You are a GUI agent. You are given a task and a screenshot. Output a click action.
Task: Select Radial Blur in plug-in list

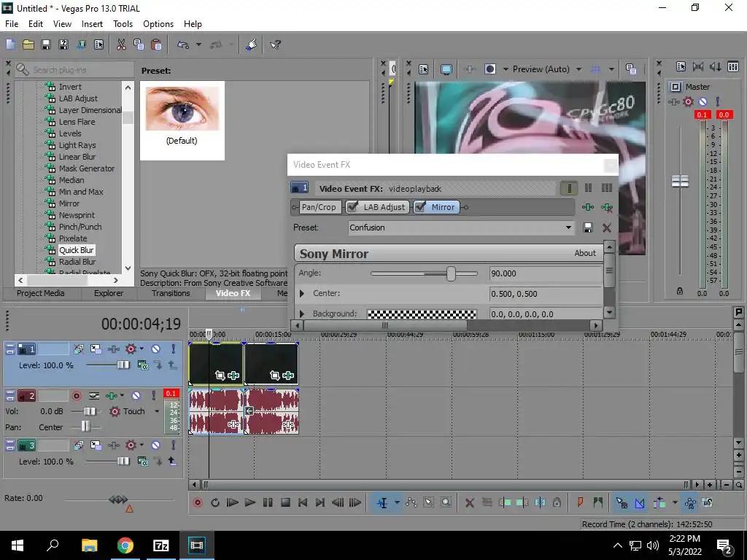pos(77,262)
